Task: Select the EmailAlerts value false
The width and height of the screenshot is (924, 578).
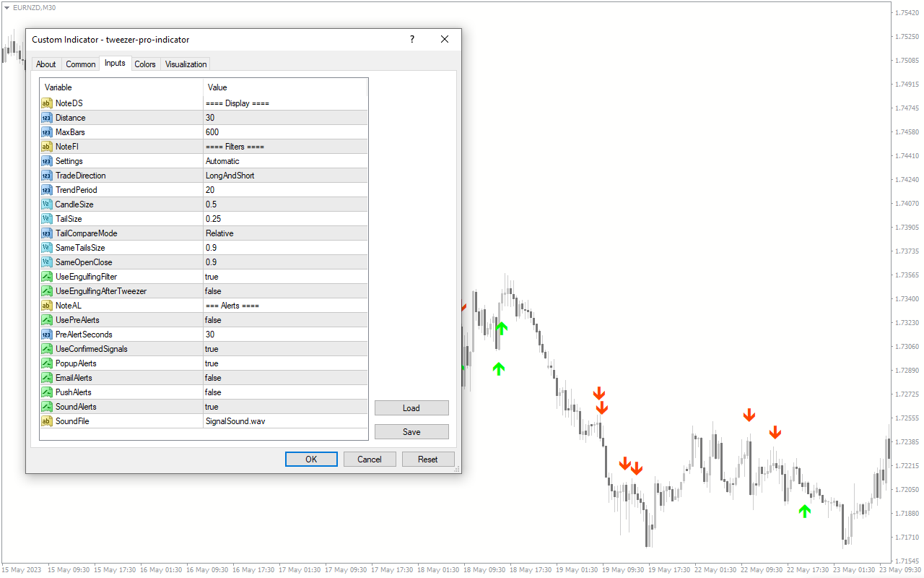Action: (213, 378)
